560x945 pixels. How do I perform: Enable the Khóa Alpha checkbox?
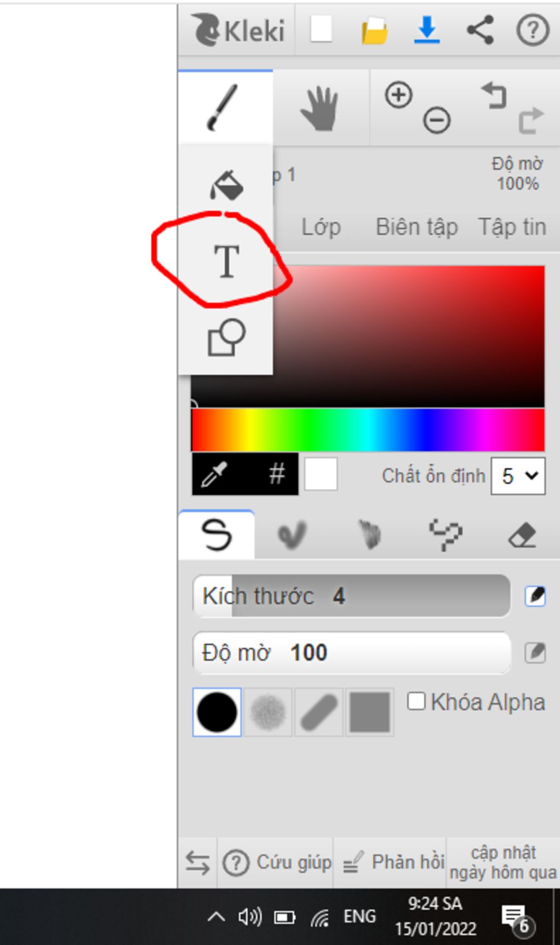pos(416,701)
